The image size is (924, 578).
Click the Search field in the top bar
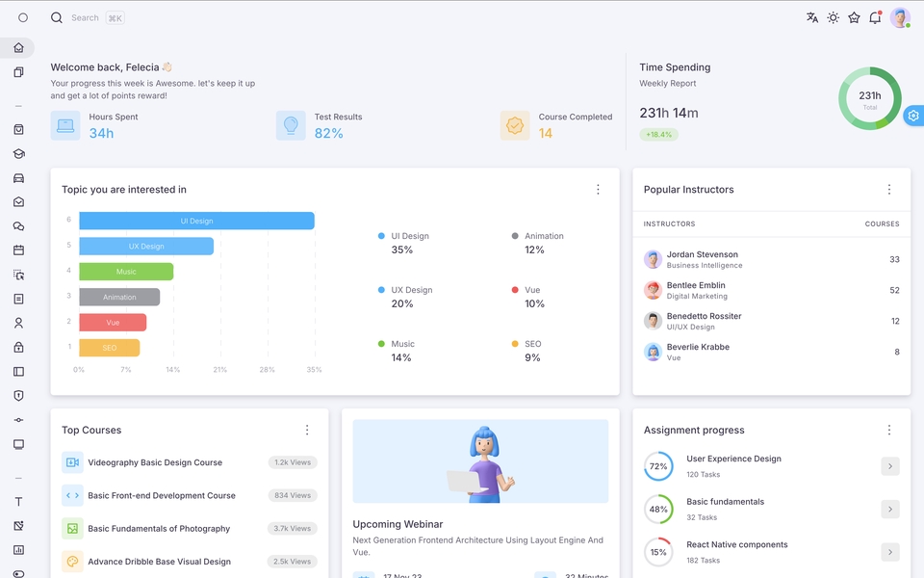point(85,17)
